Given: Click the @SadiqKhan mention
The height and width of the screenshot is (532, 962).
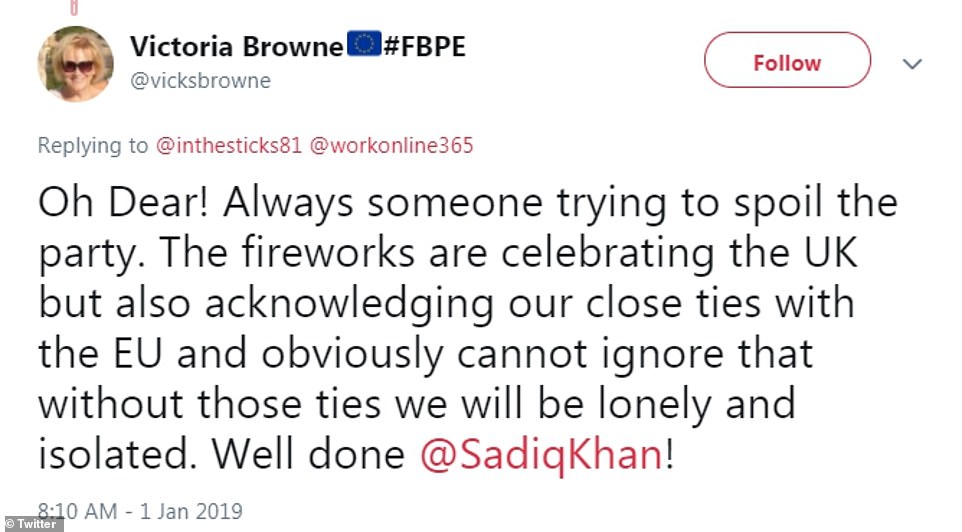Looking at the screenshot, I should coord(539,455).
